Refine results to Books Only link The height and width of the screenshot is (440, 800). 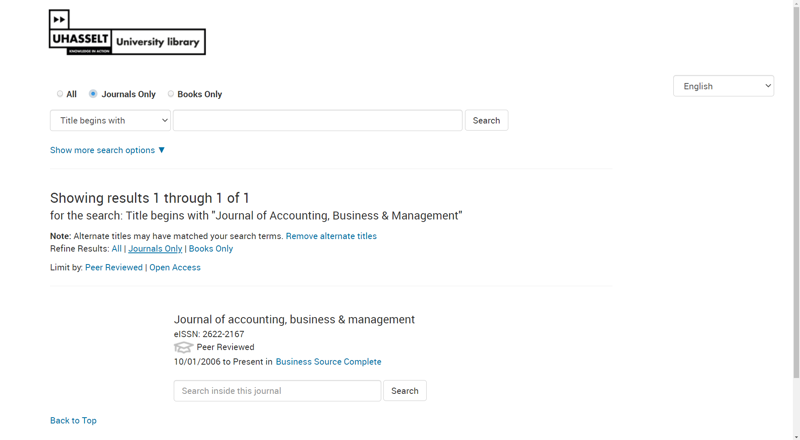(211, 249)
